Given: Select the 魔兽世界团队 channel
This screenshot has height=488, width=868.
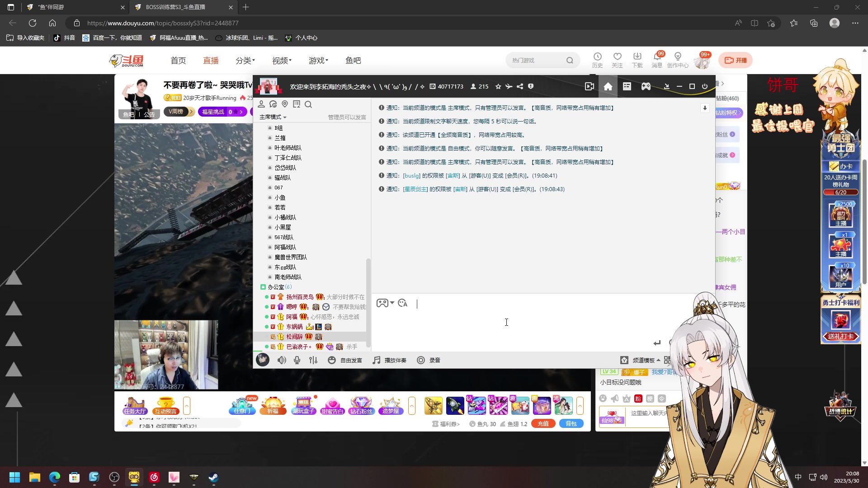Looking at the screenshot, I should (x=291, y=257).
